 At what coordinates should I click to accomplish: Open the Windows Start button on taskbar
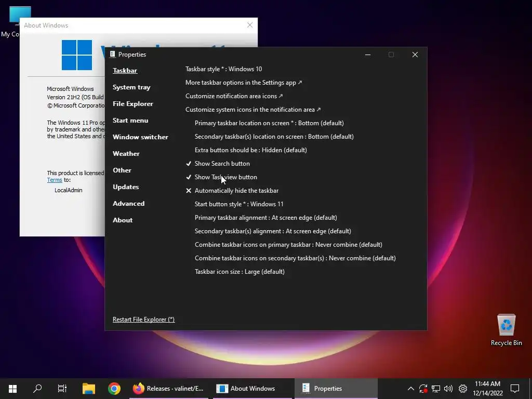(x=12, y=389)
